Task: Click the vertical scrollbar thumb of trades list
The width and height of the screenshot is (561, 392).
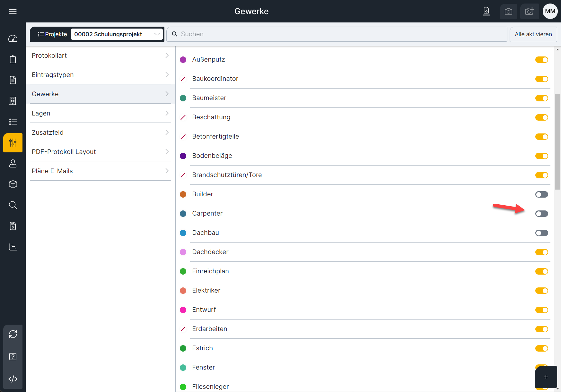Action: [557, 142]
